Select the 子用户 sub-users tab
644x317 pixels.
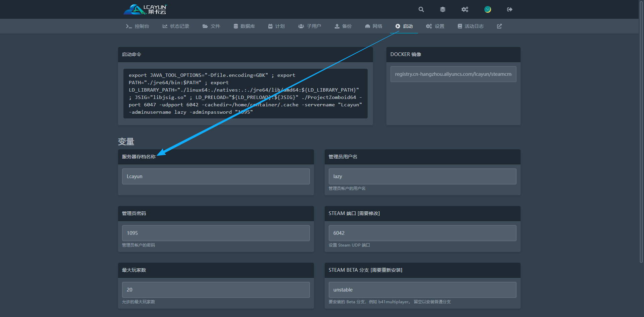click(x=310, y=26)
